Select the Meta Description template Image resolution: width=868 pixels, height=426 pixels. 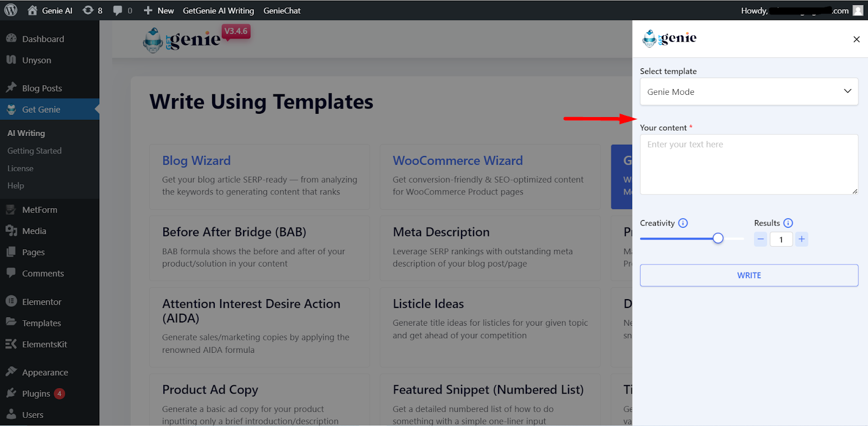tap(490, 248)
